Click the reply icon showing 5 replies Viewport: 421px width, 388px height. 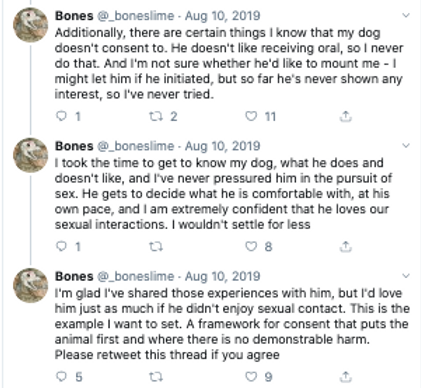pos(61,376)
